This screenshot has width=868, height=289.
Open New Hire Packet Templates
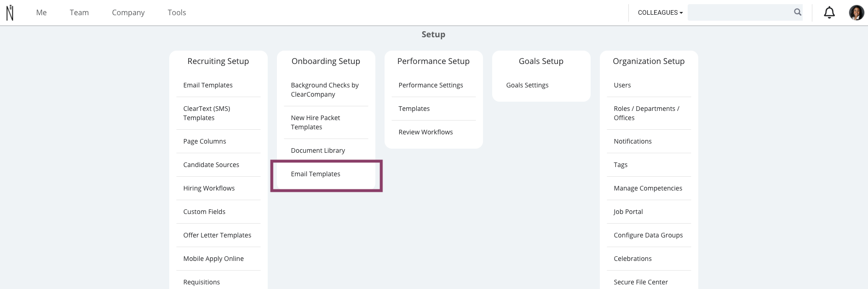pyautogui.click(x=316, y=122)
